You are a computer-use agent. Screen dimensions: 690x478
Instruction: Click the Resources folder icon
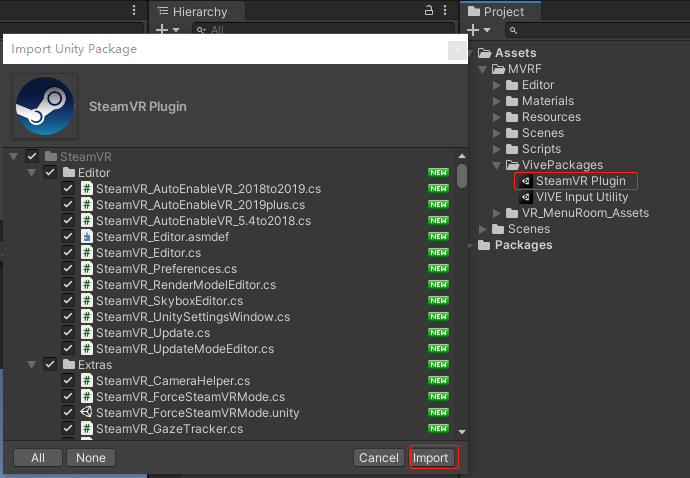512,117
